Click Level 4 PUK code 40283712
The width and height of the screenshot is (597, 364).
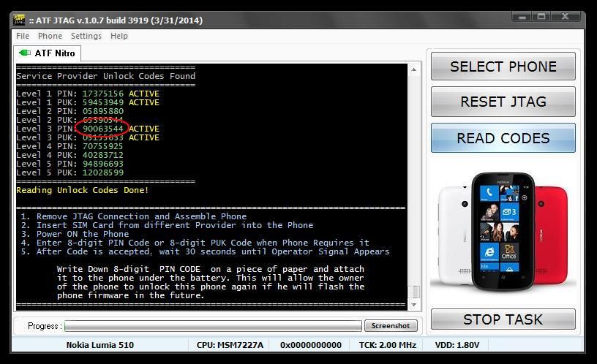pyautogui.click(x=103, y=155)
